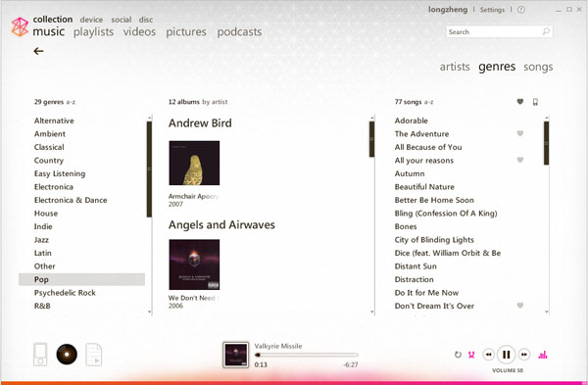Go back with the back arrow
The height and width of the screenshot is (385, 588).
38,51
